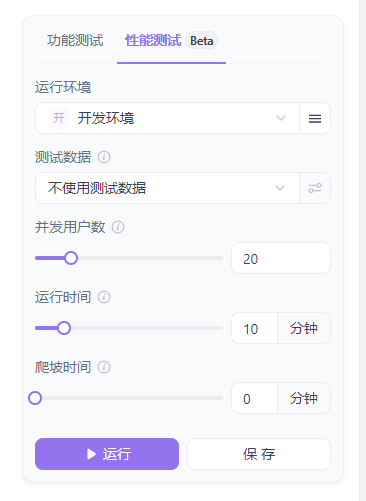Click info icon beside 运行时间
Image resolution: width=366 pixels, height=501 pixels.
click(x=104, y=297)
